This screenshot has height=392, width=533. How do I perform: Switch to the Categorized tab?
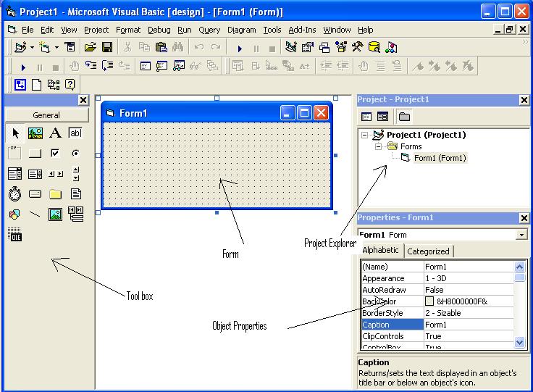(428, 251)
